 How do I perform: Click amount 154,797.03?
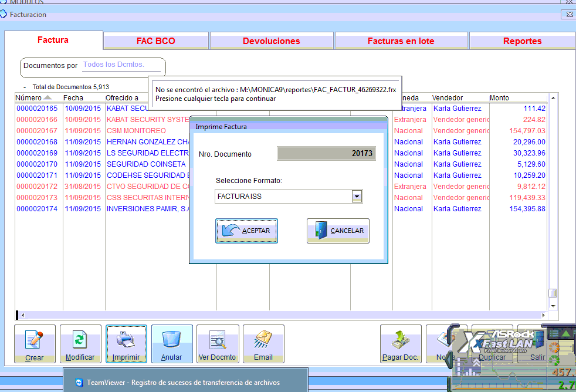[x=527, y=131]
